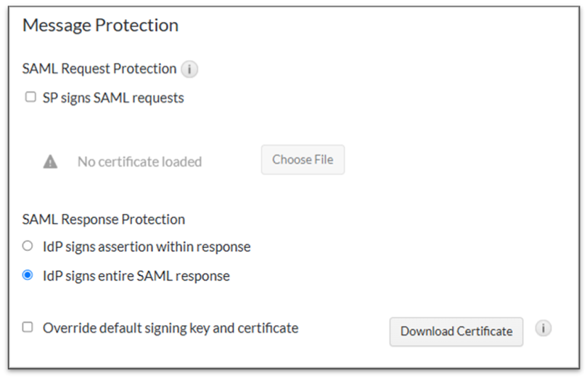The height and width of the screenshot is (379, 588).
Task: Click the SAML Response Protection section label
Action: [x=103, y=219]
